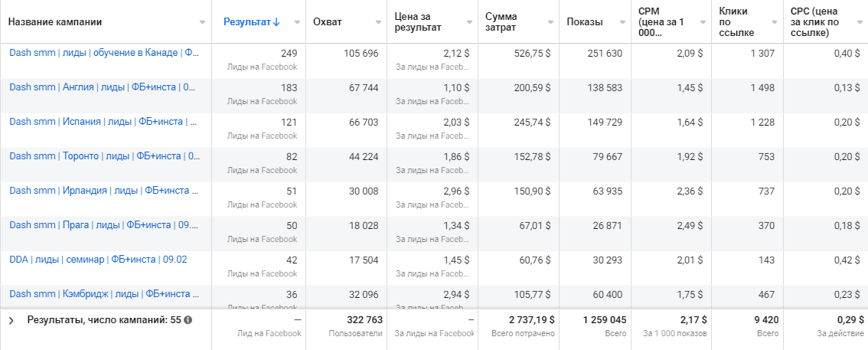Click the sort arrow in Результат header

[276, 22]
